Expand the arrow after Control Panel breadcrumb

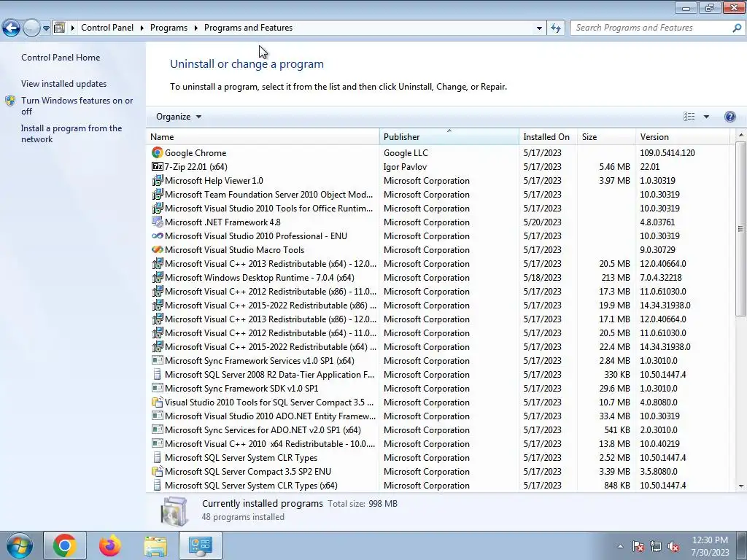(x=142, y=28)
